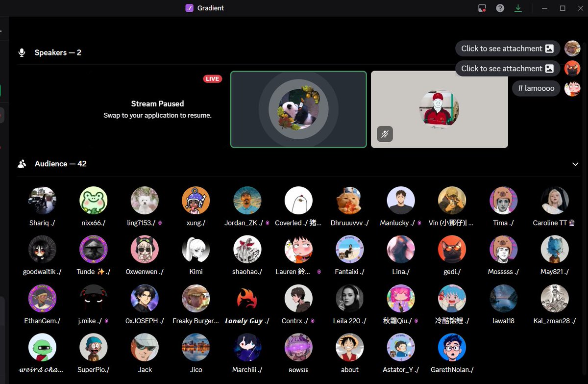Click the second 'Click to see attachment' button

[507, 68]
